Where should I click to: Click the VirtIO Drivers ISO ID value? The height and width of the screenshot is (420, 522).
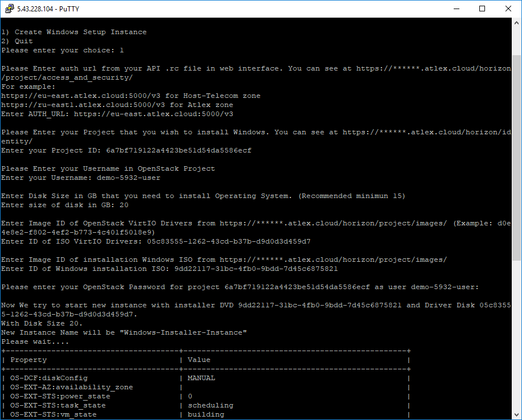(229, 242)
